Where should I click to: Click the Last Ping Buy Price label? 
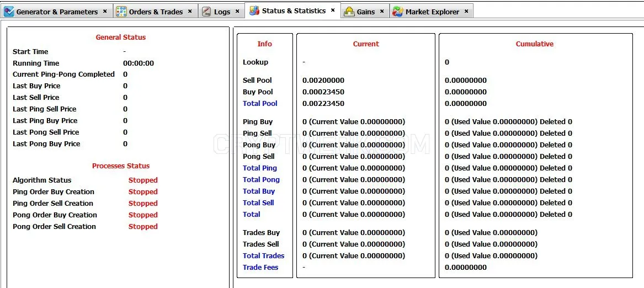click(45, 121)
